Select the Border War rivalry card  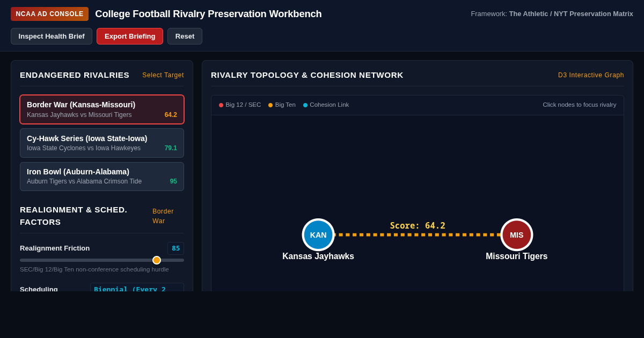click(102, 109)
